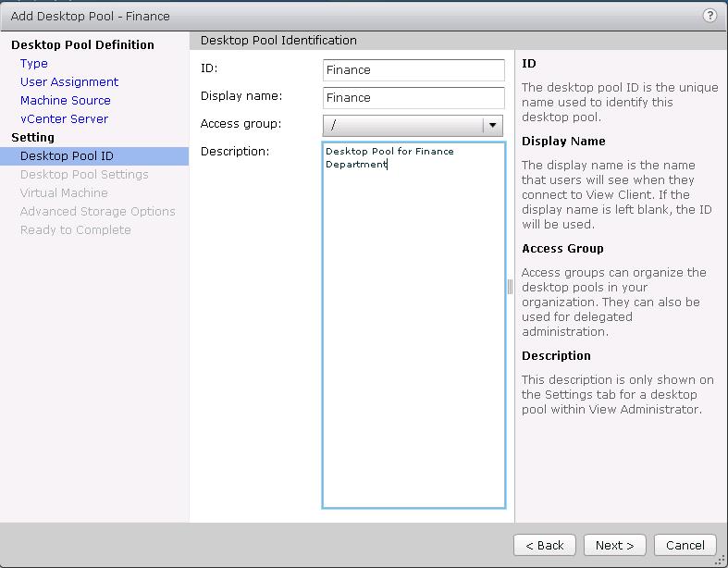728x568 pixels.
Task: Click the Access group combo box field
Action: [402, 125]
